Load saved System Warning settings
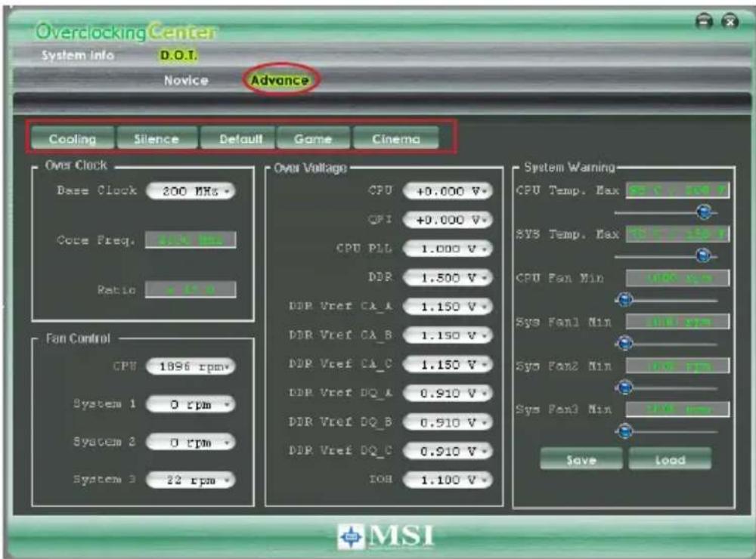Viewport: 756px width, 559px height. [670, 459]
